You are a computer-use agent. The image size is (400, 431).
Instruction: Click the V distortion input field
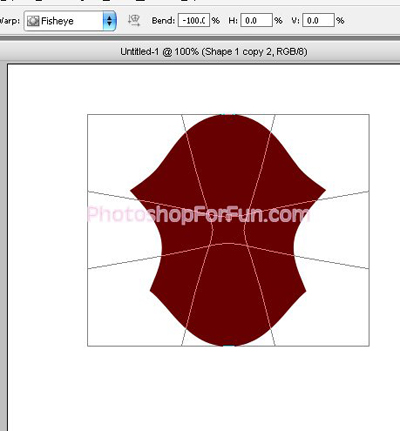318,20
